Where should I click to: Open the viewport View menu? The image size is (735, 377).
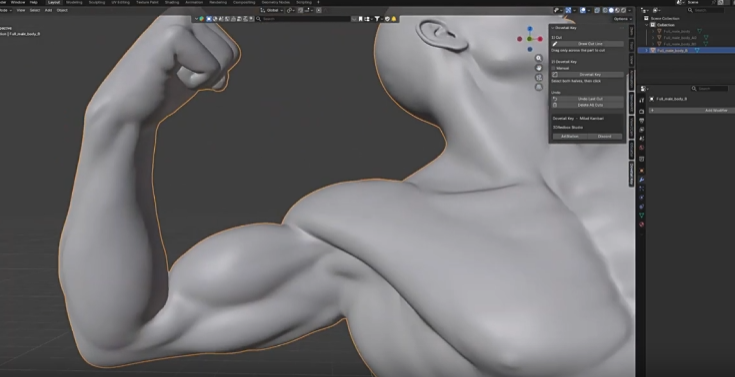[21, 10]
